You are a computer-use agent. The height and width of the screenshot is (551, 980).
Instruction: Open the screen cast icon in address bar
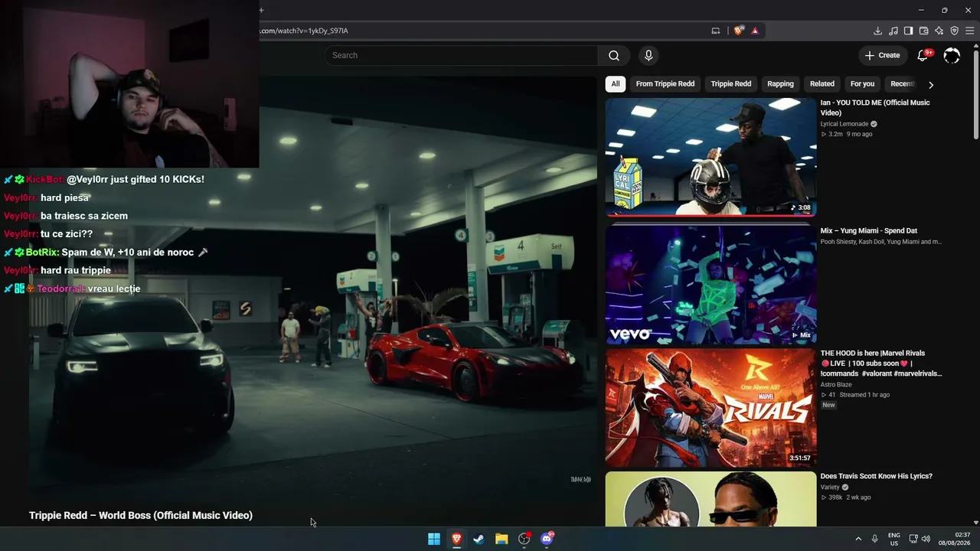pos(716,31)
